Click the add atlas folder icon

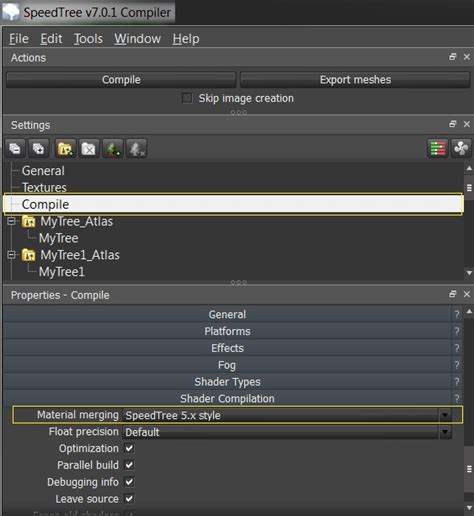(65, 148)
